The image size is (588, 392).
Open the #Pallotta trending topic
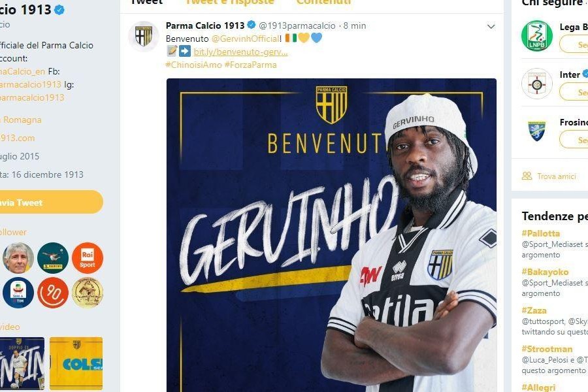[x=541, y=233]
